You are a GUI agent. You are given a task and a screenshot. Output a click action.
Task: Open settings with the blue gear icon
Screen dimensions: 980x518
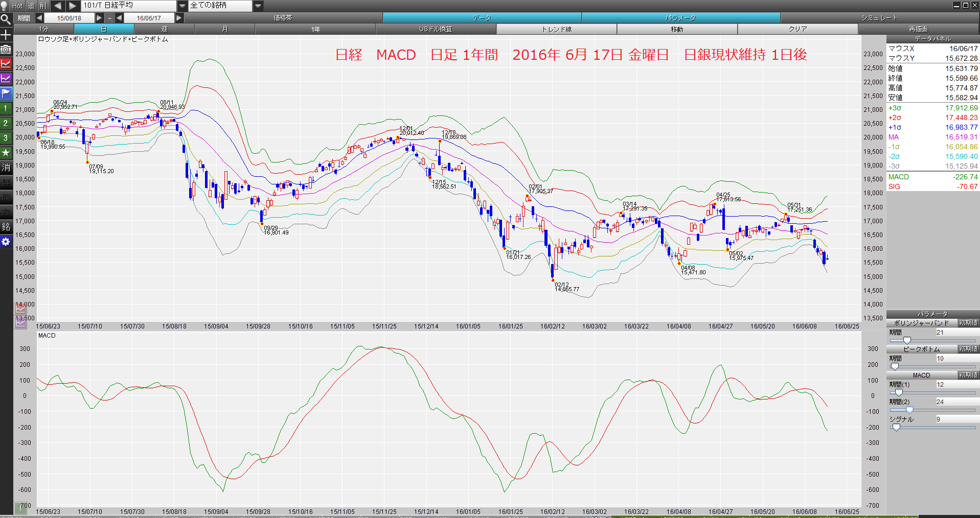[x=6, y=242]
